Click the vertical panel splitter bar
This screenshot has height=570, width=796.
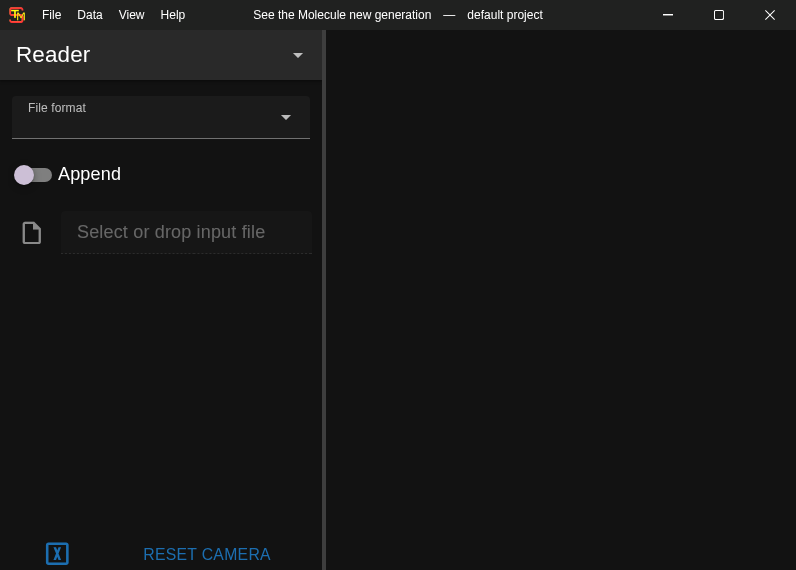click(324, 299)
